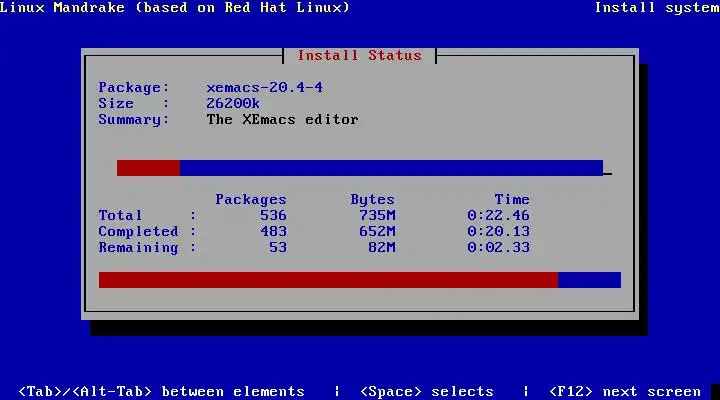Image resolution: width=720 pixels, height=400 pixels.
Task: Click the overall install progress bar
Action: [x=360, y=280]
